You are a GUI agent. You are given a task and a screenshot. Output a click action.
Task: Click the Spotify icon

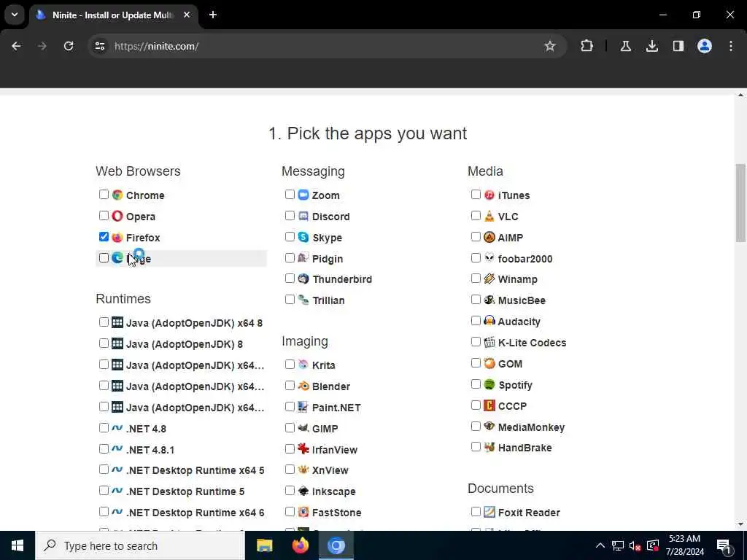pyautogui.click(x=489, y=384)
